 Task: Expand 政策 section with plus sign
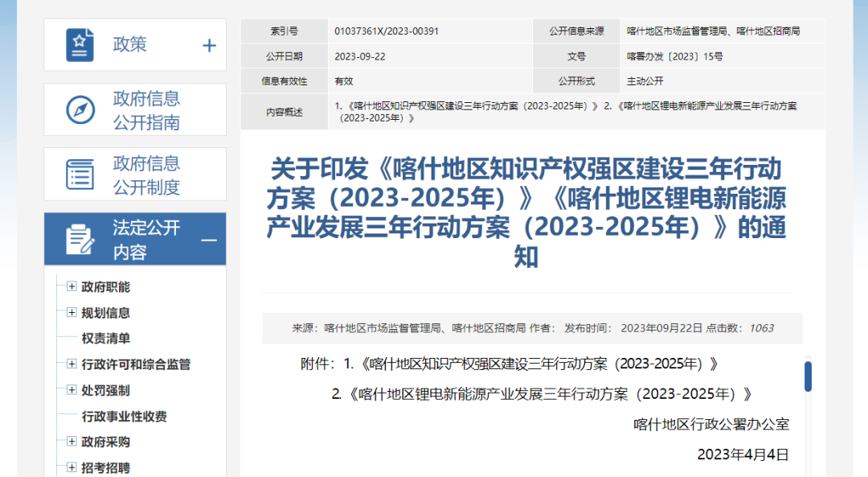pos(209,45)
